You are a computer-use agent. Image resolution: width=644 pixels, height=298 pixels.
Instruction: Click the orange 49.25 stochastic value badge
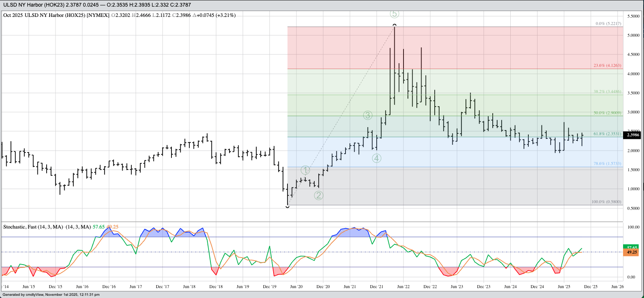click(631, 252)
